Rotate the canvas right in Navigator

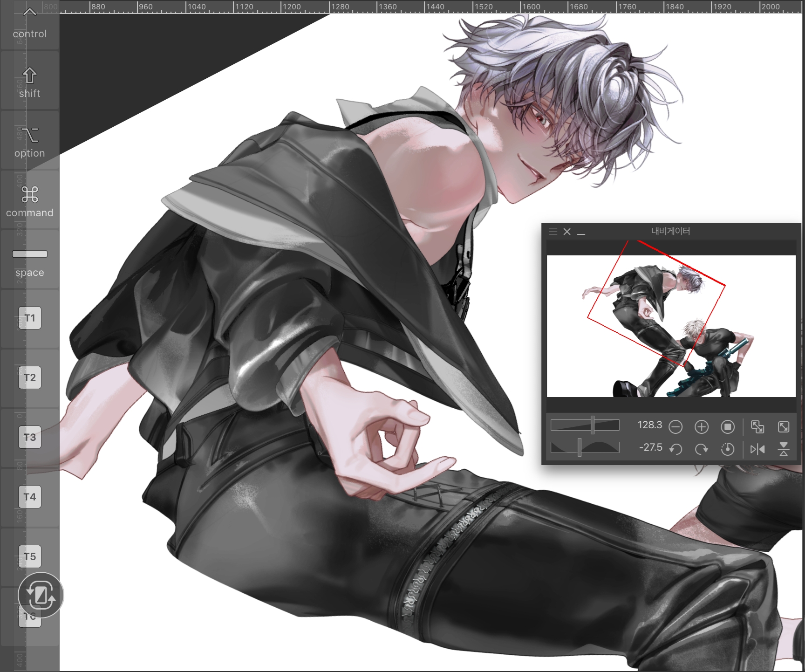tap(701, 449)
